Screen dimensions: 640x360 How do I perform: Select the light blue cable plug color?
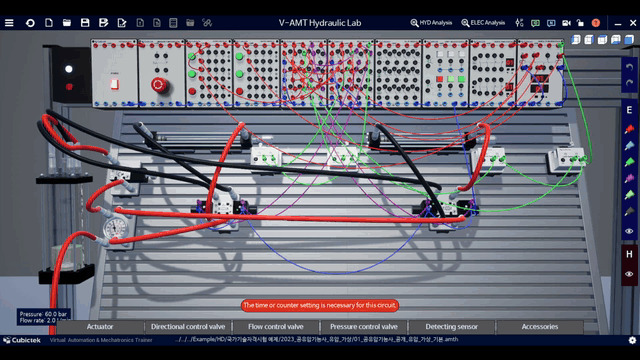(629, 146)
